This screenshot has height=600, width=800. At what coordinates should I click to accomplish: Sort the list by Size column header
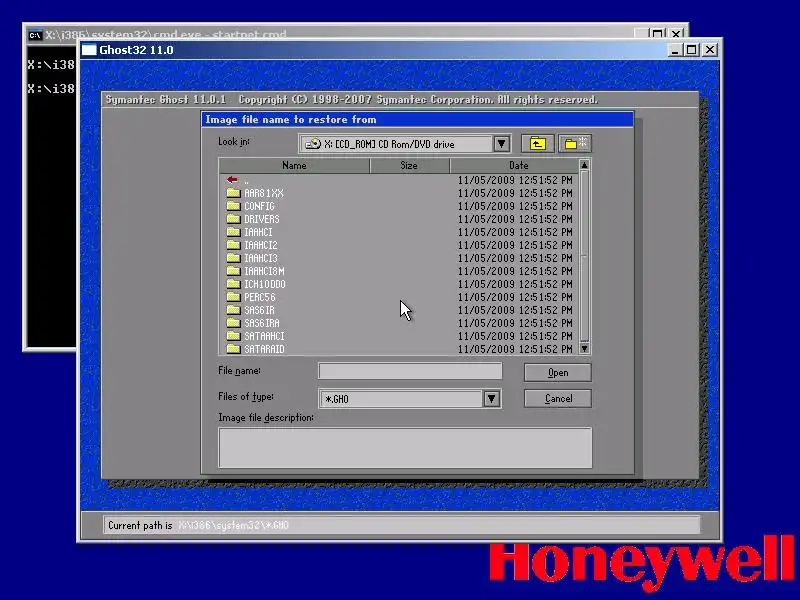(409, 165)
